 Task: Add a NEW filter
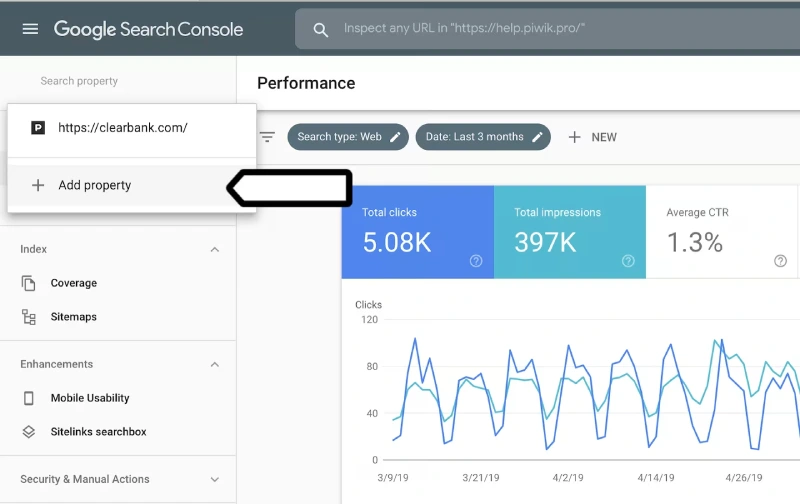click(x=593, y=137)
